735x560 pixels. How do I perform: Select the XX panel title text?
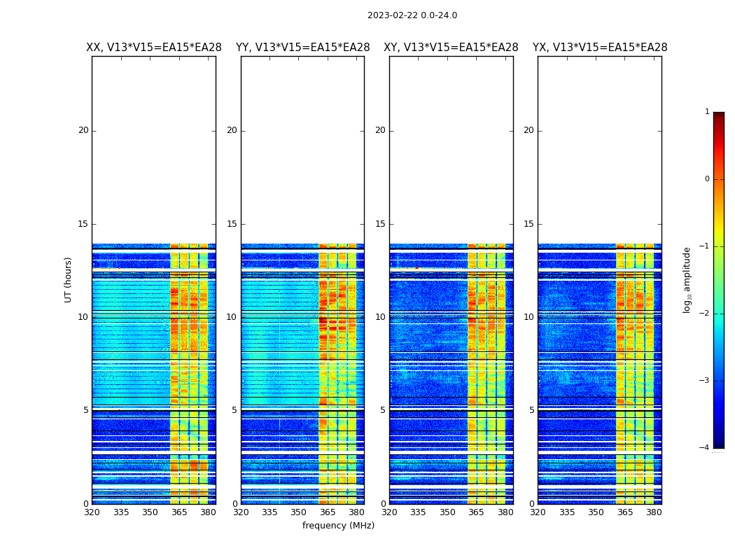[x=153, y=48]
